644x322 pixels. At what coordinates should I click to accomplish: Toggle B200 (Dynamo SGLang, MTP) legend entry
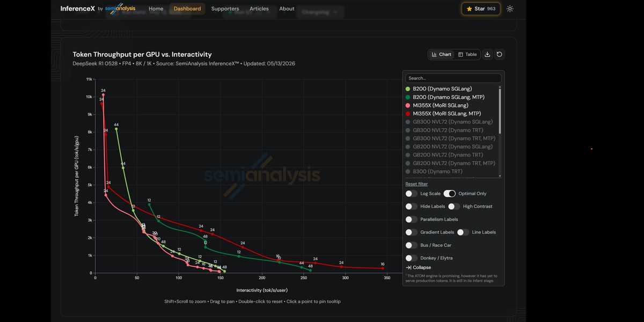click(x=445, y=97)
